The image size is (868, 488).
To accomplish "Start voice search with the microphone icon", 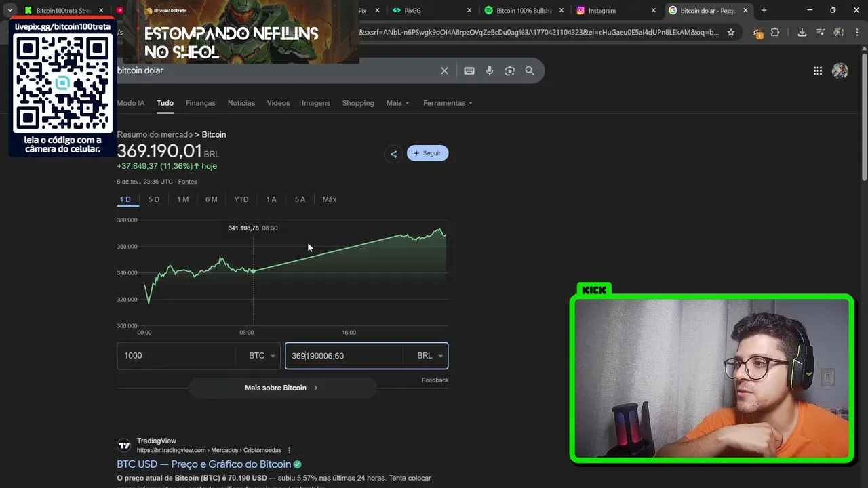I will pos(490,70).
